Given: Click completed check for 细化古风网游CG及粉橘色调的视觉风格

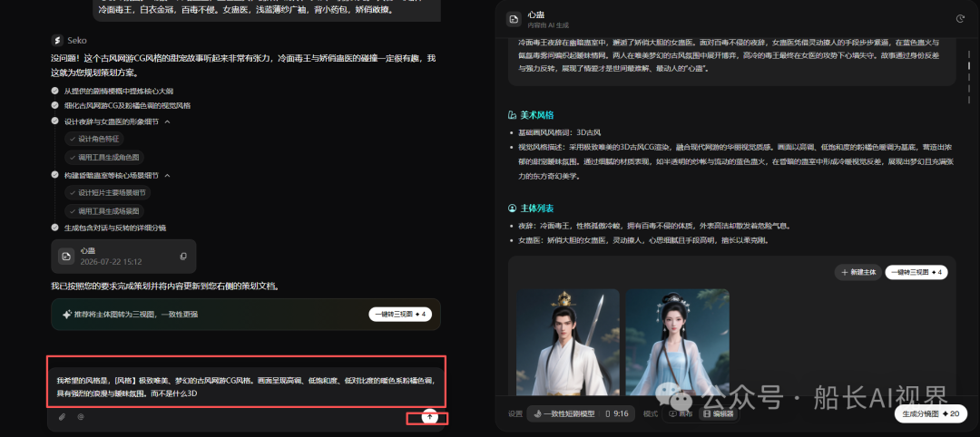Looking at the screenshot, I should point(55,105).
